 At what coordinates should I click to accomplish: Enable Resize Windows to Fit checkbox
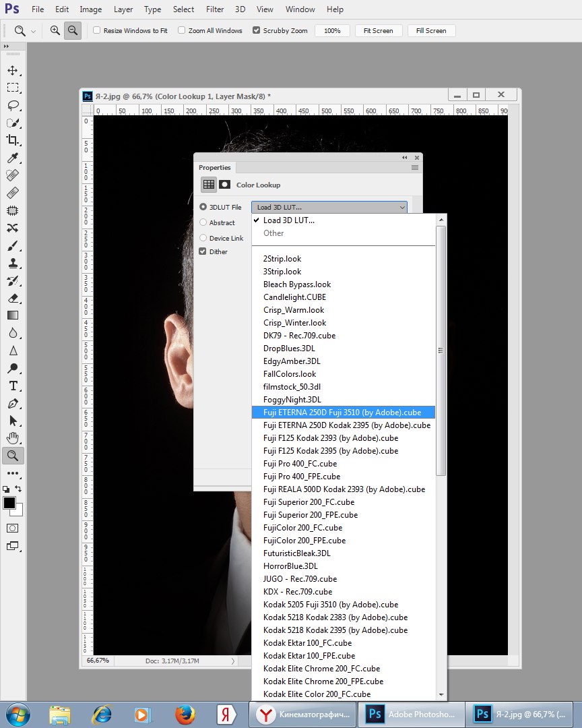point(96,30)
